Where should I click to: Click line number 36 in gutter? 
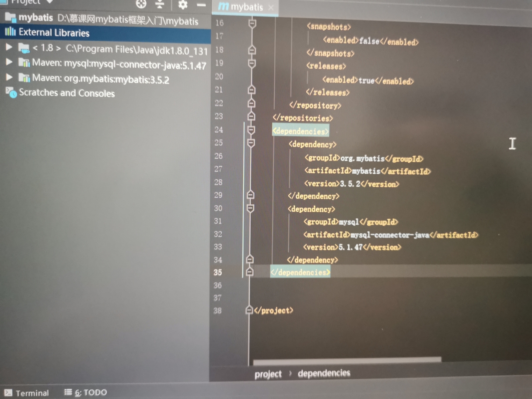pyautogui.click(x=218, y=285)
